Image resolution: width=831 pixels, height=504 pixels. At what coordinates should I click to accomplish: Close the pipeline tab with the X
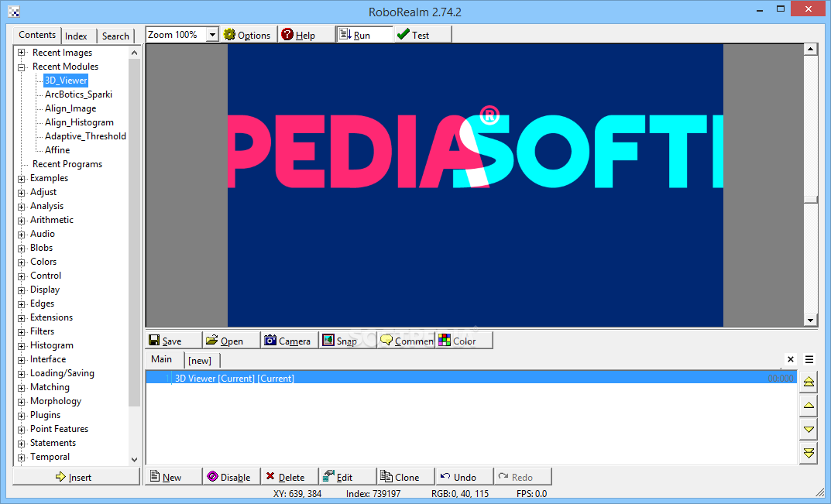(791, 359)
